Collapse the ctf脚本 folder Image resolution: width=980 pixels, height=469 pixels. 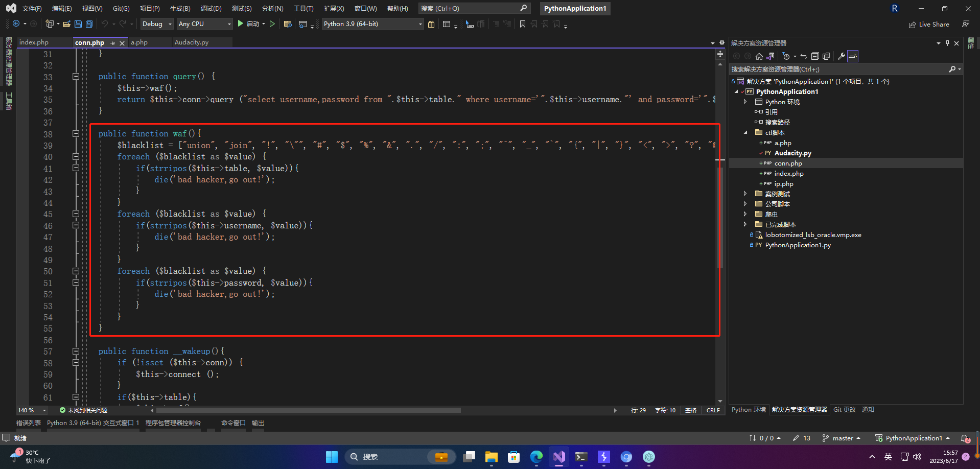pos(745,132)
